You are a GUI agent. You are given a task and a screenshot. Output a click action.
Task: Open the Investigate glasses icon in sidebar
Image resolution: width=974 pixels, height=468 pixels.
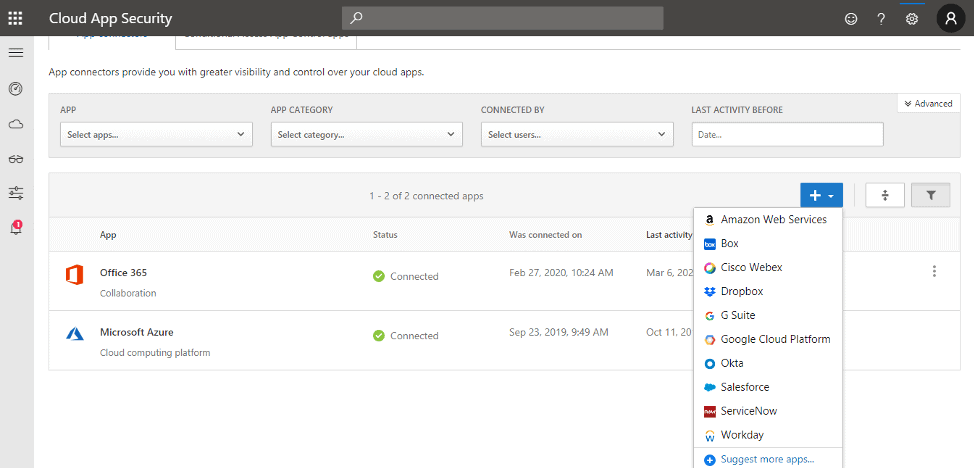16,159
